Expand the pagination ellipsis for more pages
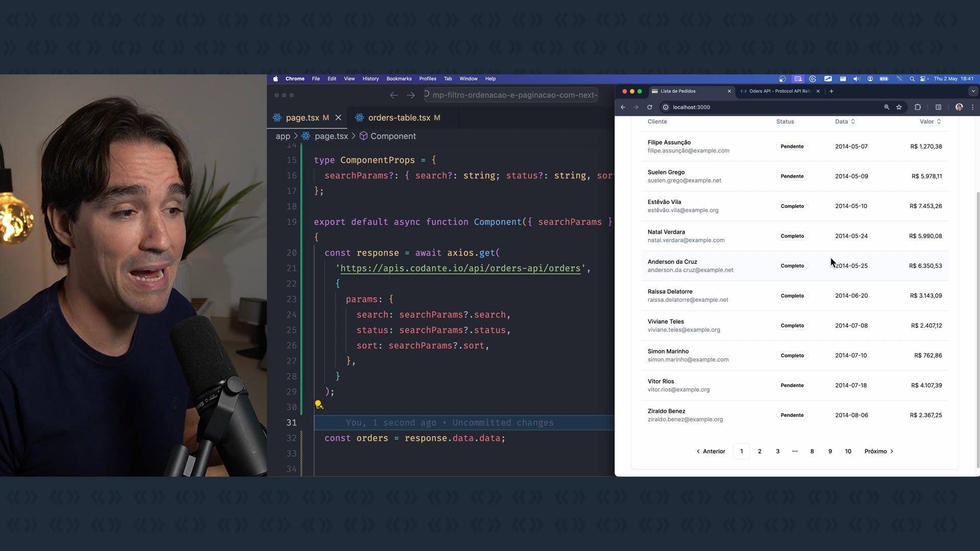980x551 pixels. [x=795, y=451]
